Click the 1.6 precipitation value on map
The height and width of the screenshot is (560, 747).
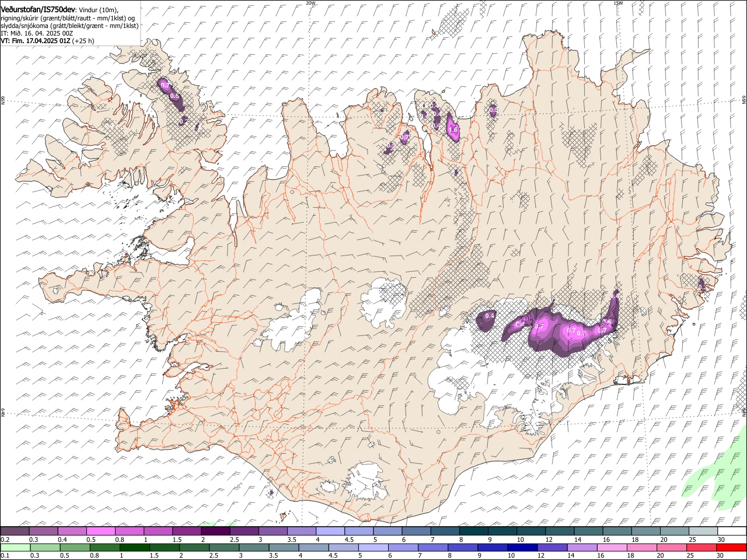453,129
